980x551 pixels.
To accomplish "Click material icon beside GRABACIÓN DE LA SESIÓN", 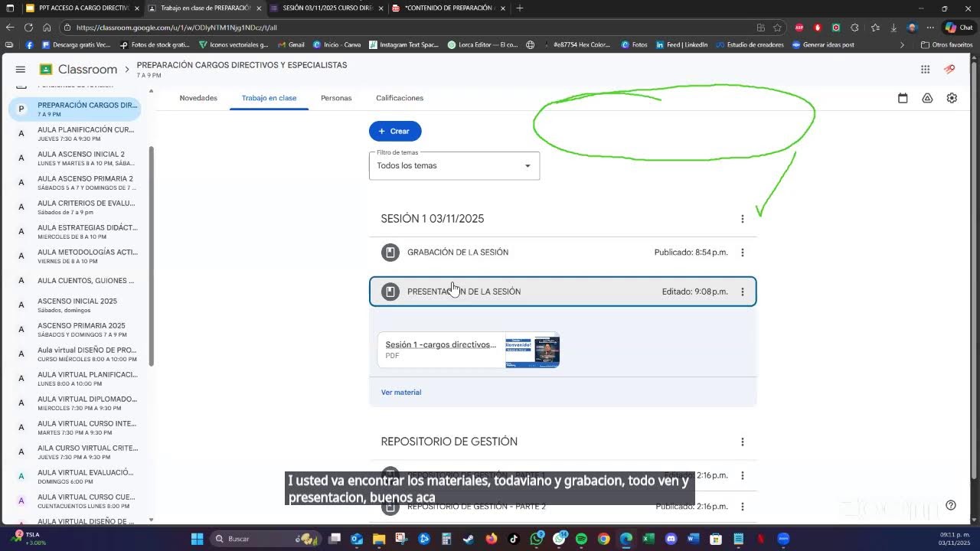I will pos(390,253).
